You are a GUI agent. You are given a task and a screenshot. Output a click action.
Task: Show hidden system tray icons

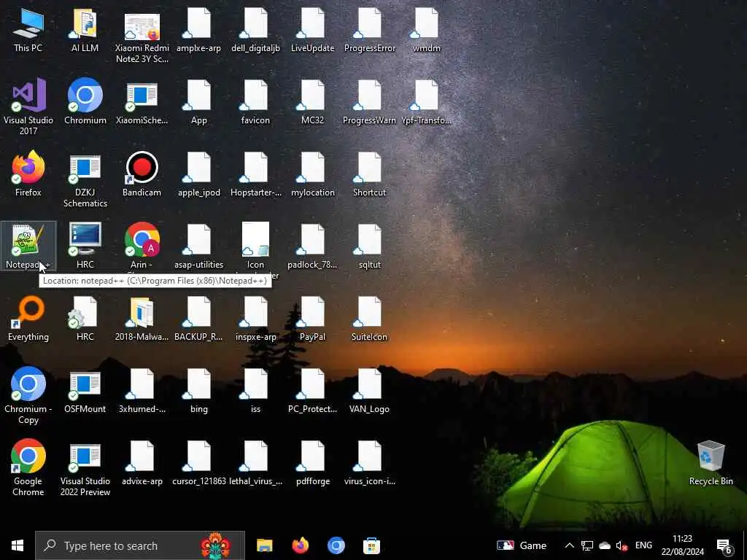tap(569, 545)
